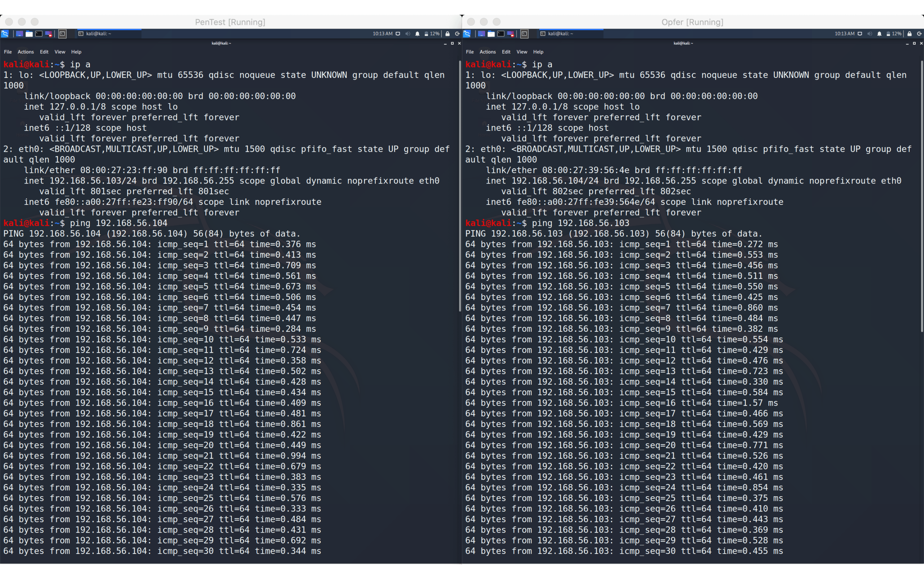Launch the file manager from PenTest panel
This screenshot has width=924, height=577.
[29, 34]
